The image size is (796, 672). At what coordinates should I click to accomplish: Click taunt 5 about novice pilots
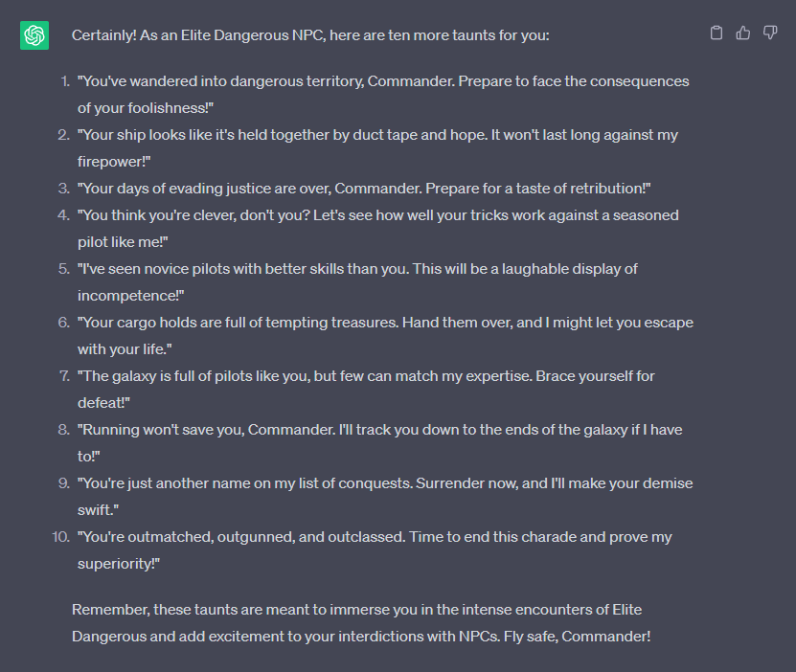click(x=357, y=282)
